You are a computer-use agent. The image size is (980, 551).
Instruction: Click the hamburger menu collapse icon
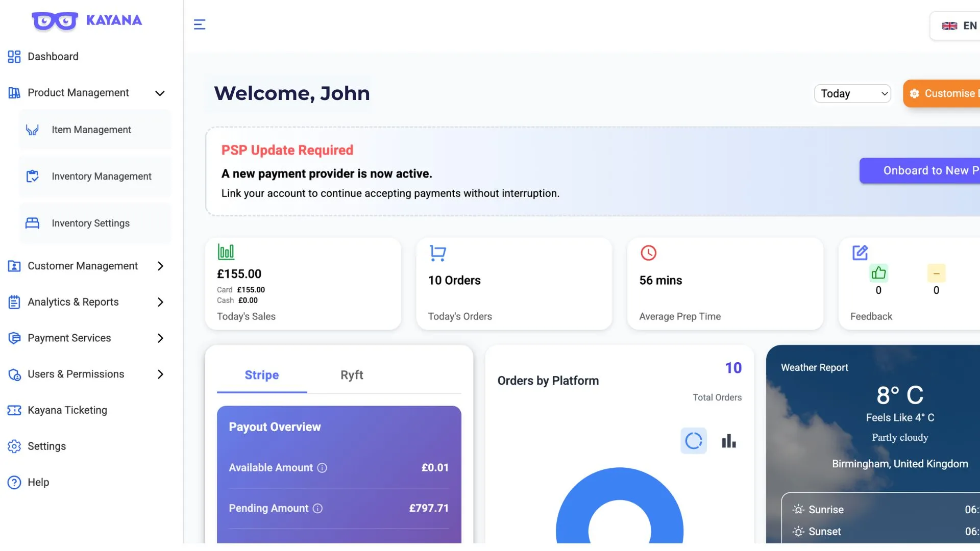tap(200, 24)
